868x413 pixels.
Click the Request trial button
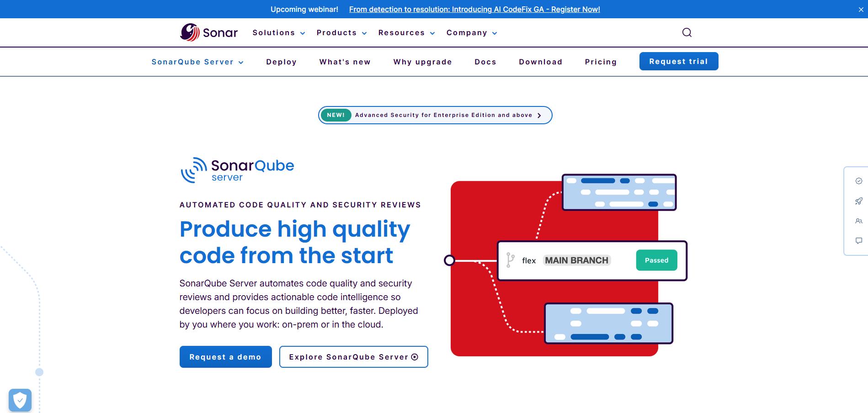click(679, 61)
